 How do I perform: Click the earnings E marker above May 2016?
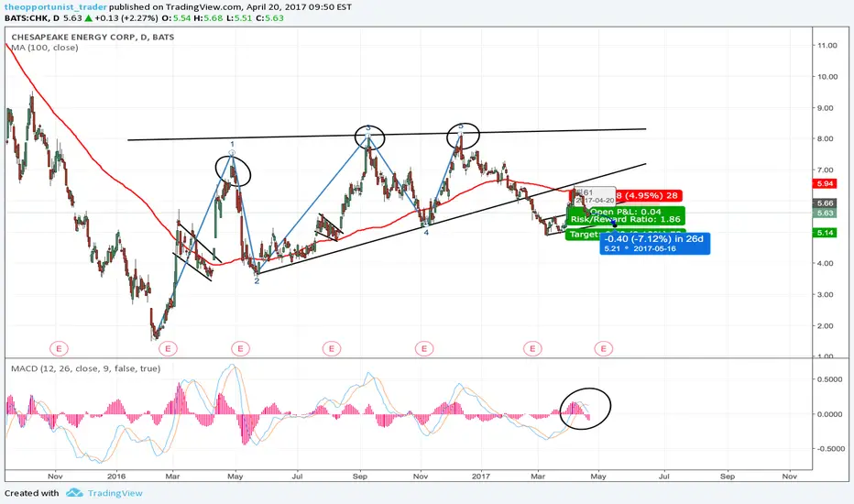click(240, 348)
